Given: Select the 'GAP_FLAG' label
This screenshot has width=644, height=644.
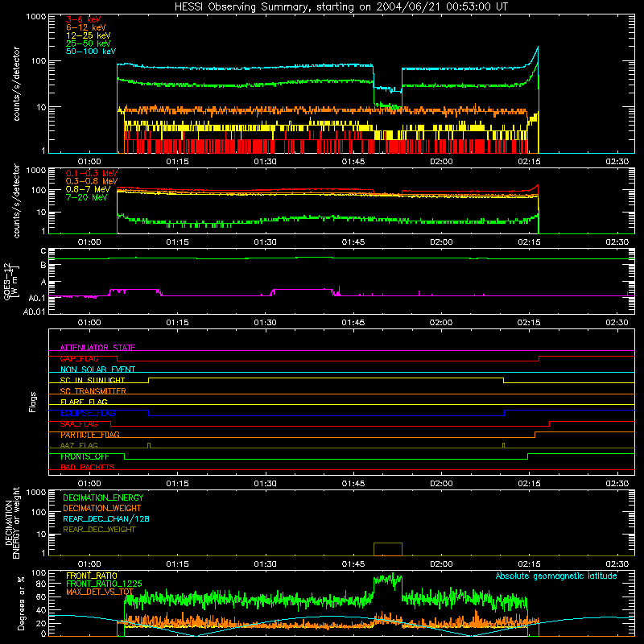Looking at the screenshot, I should point(79,358).
